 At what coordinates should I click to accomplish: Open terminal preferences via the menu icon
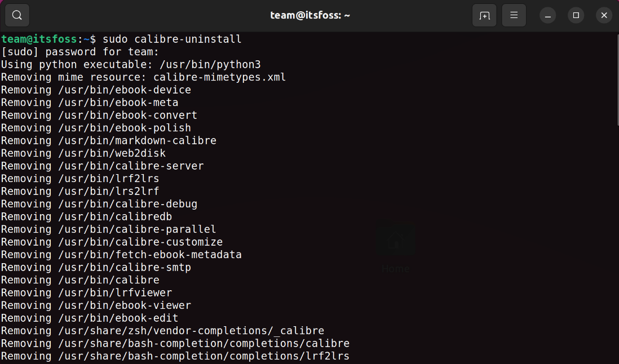tap(514, 15)
